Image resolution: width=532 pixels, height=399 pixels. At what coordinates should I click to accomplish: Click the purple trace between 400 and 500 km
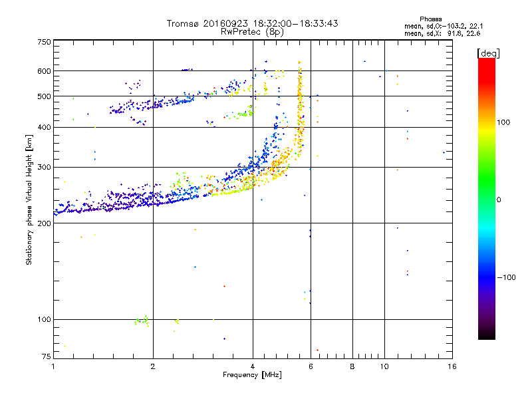tap(152, 104)
